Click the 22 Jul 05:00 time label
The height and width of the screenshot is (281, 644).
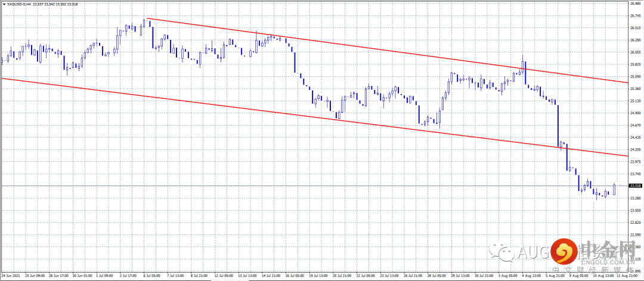(366, 276)
